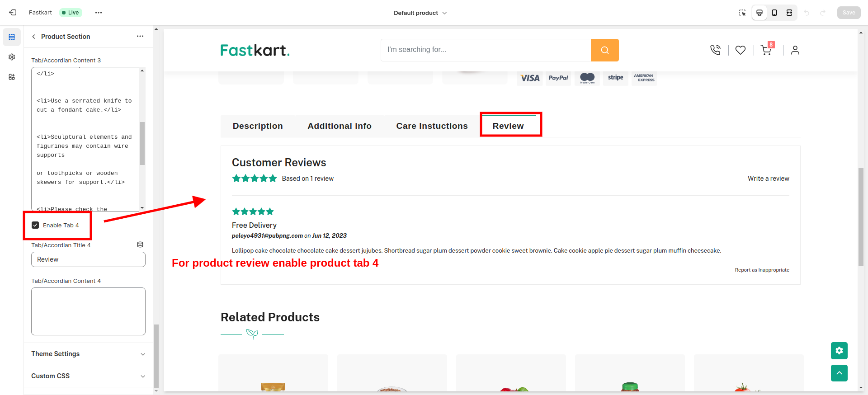The image size is (868, 395).
Task: Open the Care Instuctions tab
Action: click(x=432, y=126)
